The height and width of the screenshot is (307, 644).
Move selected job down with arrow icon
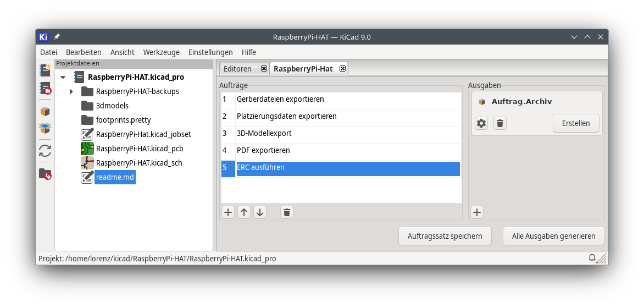(x=260, y=212)
